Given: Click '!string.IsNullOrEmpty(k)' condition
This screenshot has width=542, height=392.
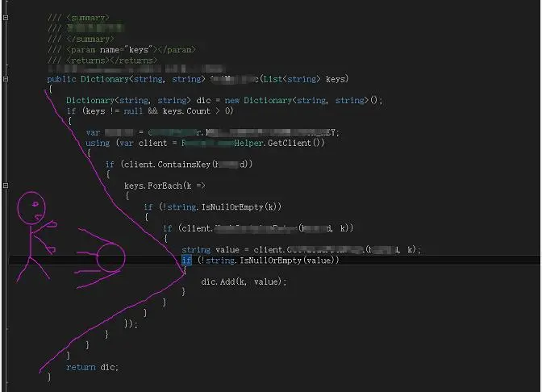Looking at the screenshot, I should (220, 207).
